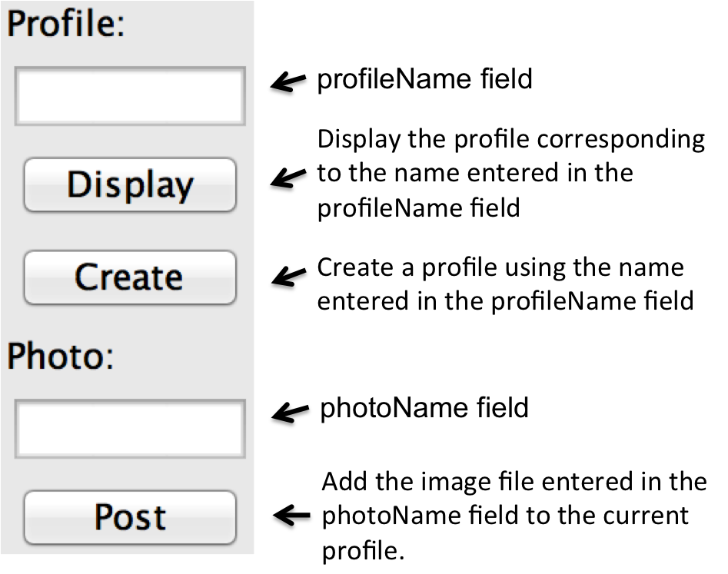
Task: Click the "profileName field" annotation text
Action: click(424, 80)
